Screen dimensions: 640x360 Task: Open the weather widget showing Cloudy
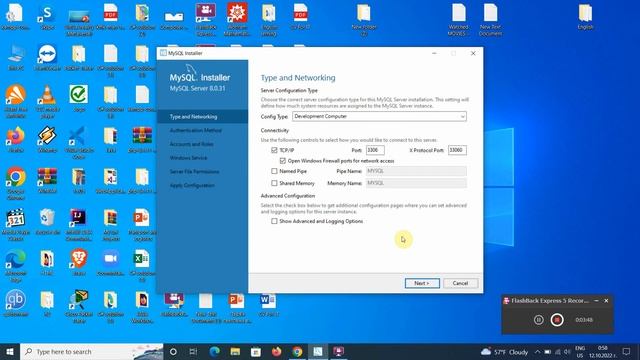504,351
